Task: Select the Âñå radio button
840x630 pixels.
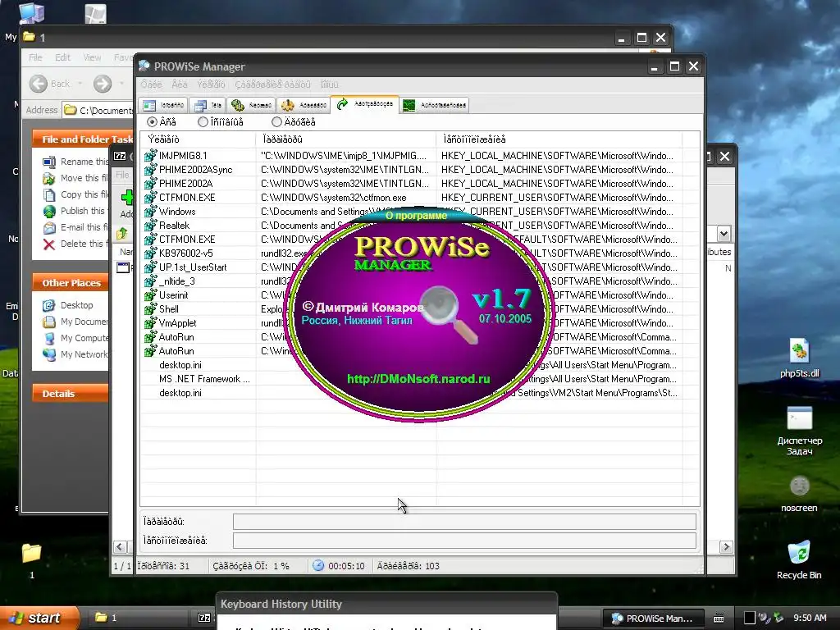Action: point(152,122)
